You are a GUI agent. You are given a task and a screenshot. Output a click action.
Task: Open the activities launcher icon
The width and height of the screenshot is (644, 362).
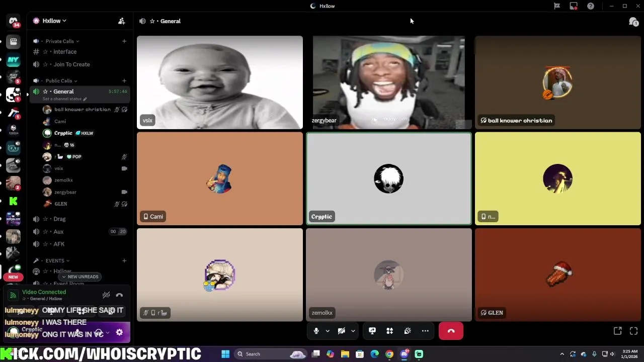[x=390, y=331]
